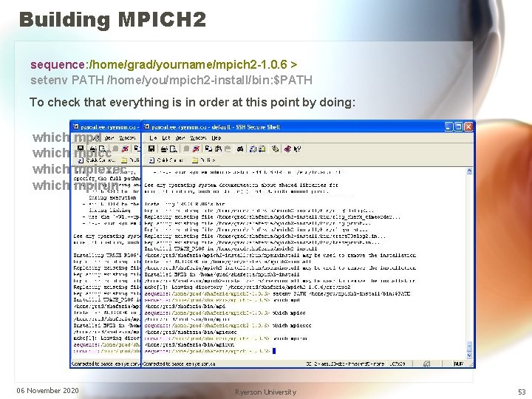
Task: Click the Save icon in the front SSH window toolbar
Action: click(x=151, y=149)
